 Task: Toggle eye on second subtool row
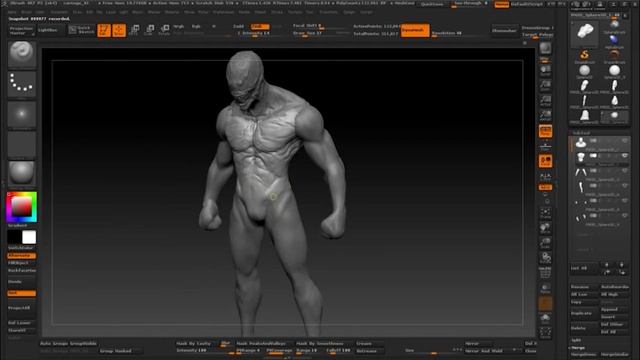[x=624, y=156]
